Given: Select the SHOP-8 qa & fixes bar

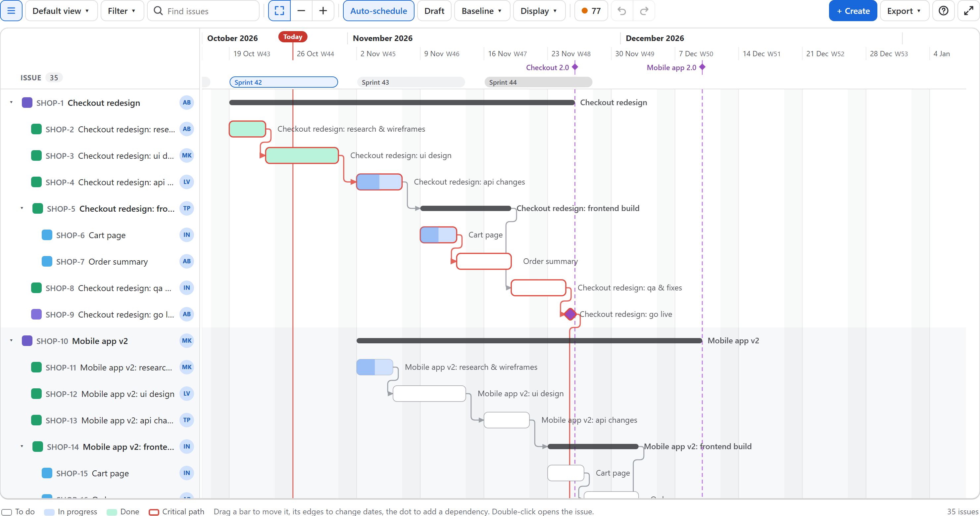Looking at the screenshot, I should 538,288.
